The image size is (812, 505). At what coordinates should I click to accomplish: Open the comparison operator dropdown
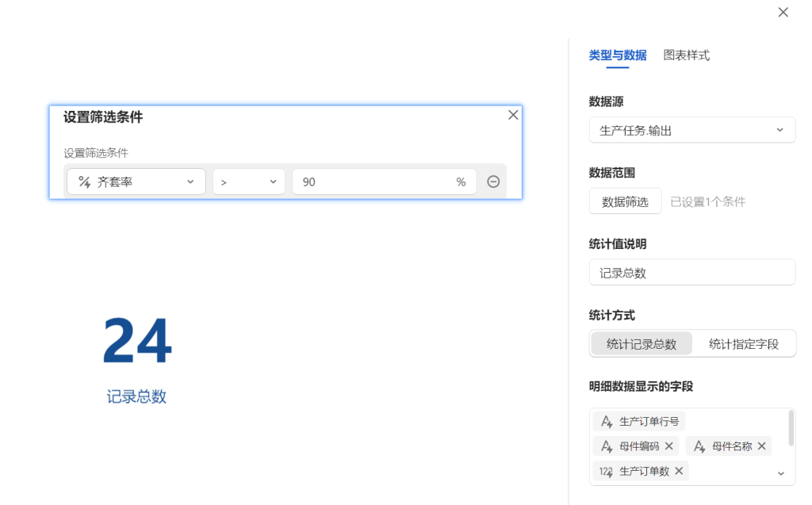[x=248, y=182]
